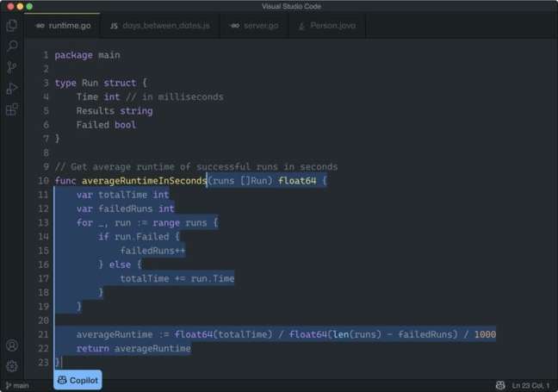Open the Search view in activity bar

(12, 47)
